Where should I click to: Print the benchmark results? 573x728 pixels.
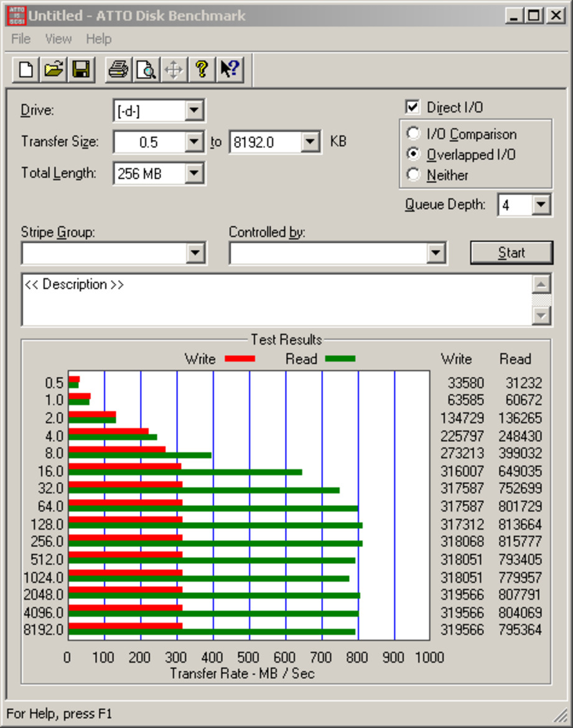(118, 70)
